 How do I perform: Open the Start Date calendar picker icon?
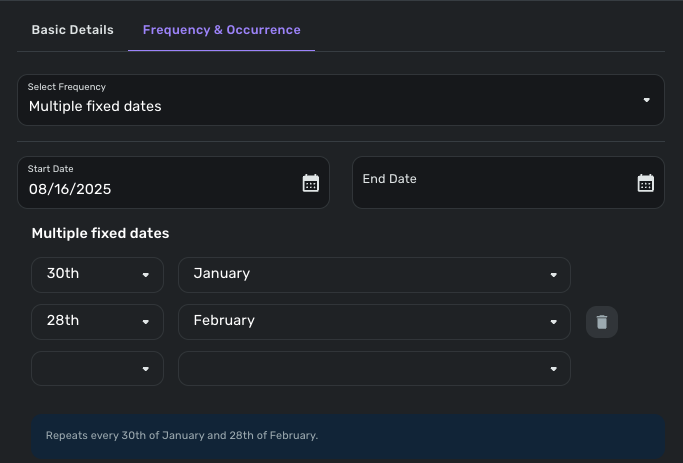[310, 183]
